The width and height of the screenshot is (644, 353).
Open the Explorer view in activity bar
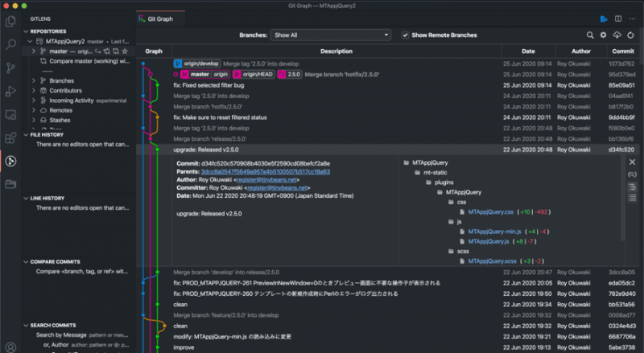[10, 18]
